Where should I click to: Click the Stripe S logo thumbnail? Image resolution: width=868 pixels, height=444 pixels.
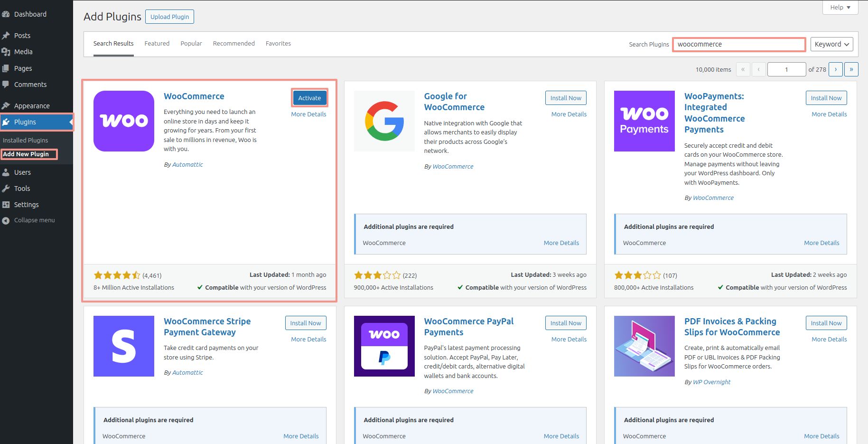click(124, 346)
